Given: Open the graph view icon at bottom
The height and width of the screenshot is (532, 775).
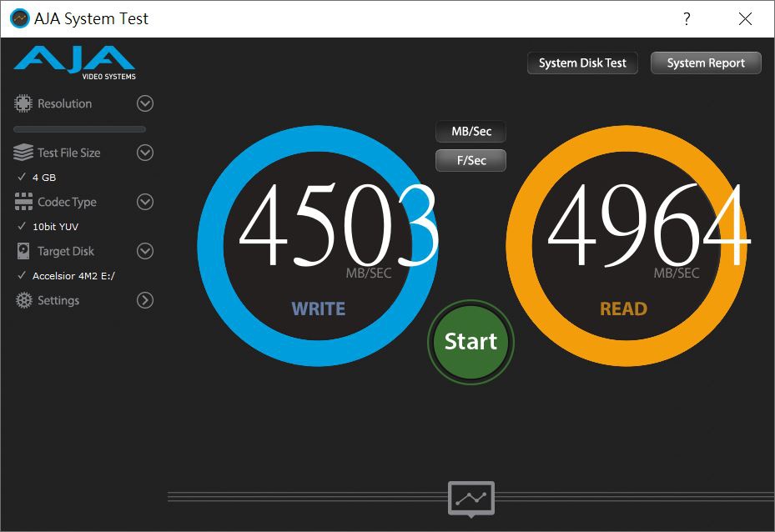Looking at the screenshot, I should click(x=471, y=499).
